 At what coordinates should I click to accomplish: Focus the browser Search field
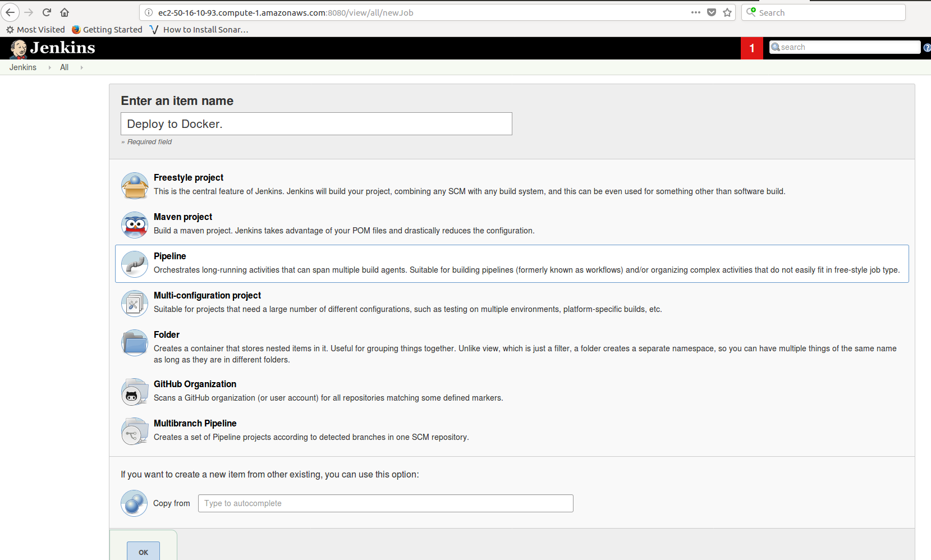point(823,12)
